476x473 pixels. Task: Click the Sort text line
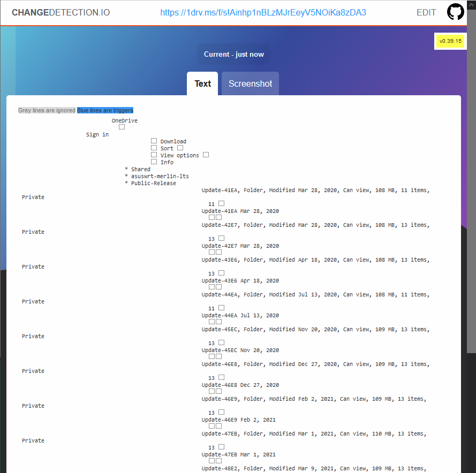167,148
